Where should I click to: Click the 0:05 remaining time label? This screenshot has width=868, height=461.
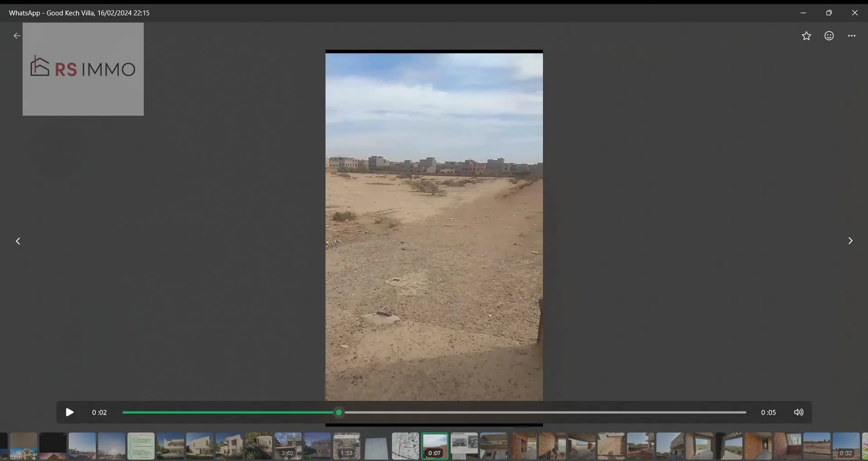pyautogui.click(x=768, y=412)
